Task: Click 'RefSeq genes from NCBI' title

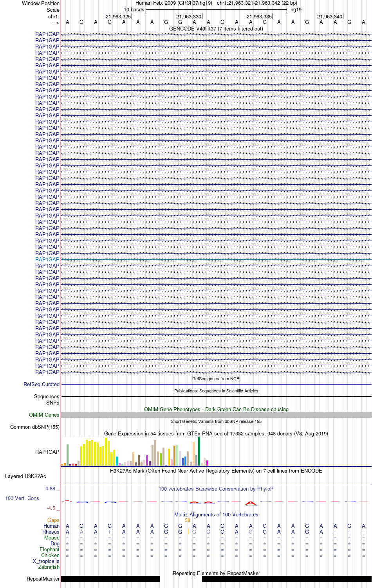Action: tap(216, 379)
